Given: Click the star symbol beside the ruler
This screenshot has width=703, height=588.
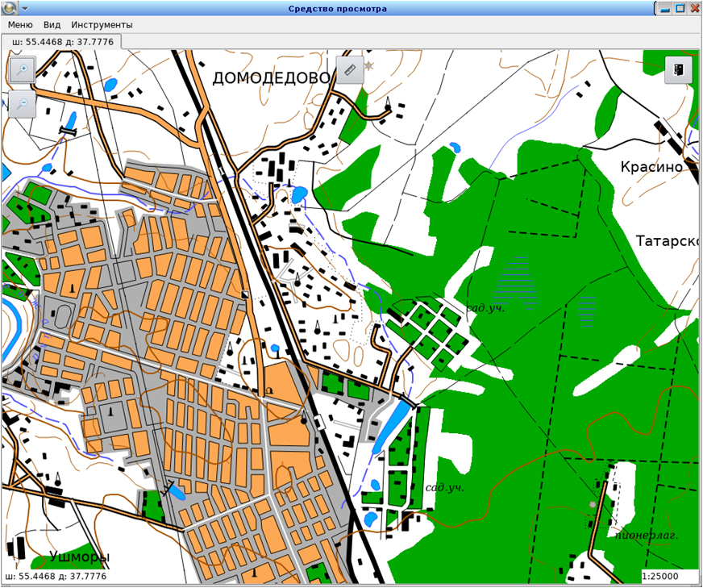Looking at the screenshot, I should tap(369, 65).
